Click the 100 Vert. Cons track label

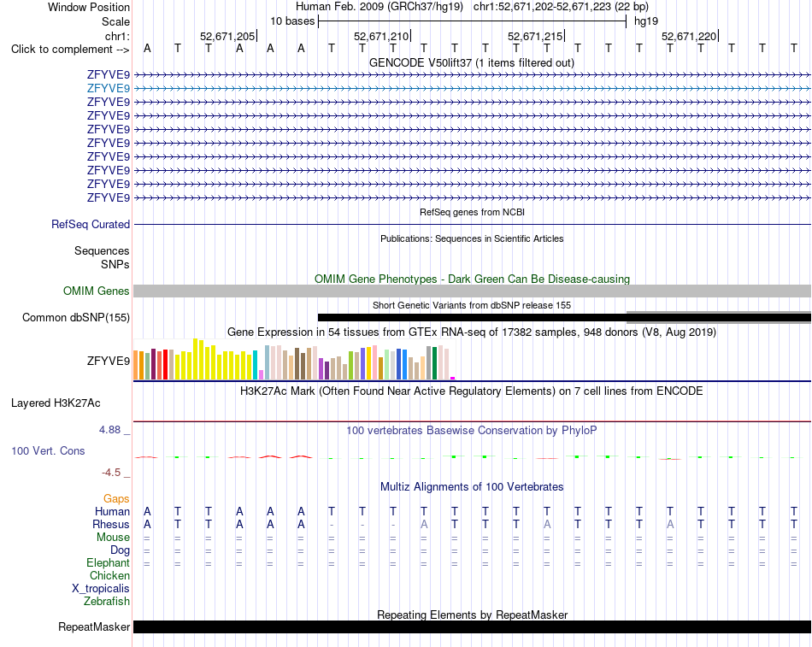(48, 450)
